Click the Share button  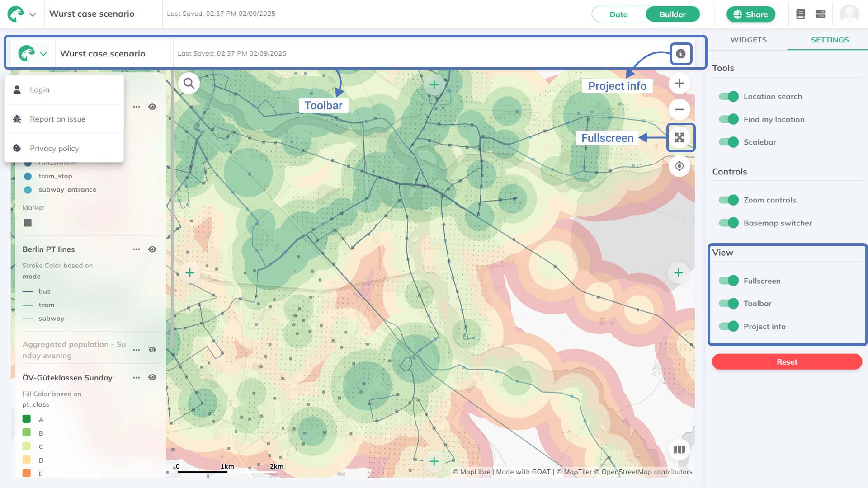(x=750, y=14)
